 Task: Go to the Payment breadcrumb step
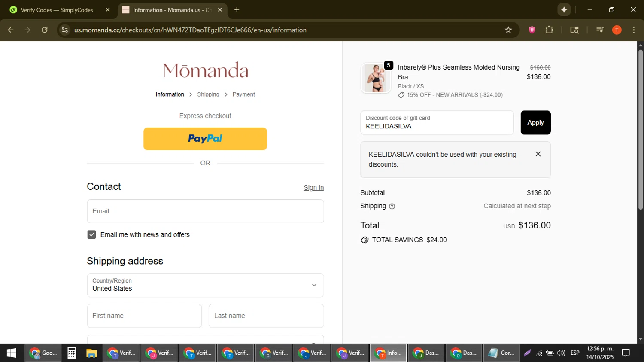tap(243, 94)
